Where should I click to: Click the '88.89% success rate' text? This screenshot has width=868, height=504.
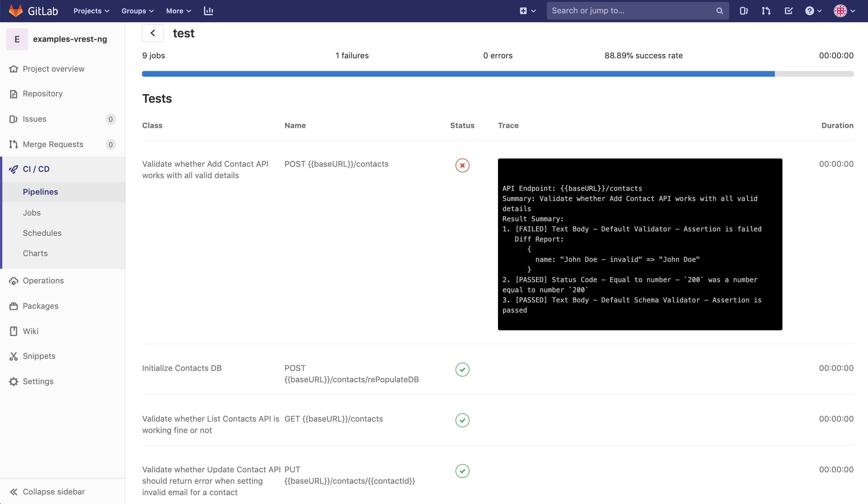point(643,55)
